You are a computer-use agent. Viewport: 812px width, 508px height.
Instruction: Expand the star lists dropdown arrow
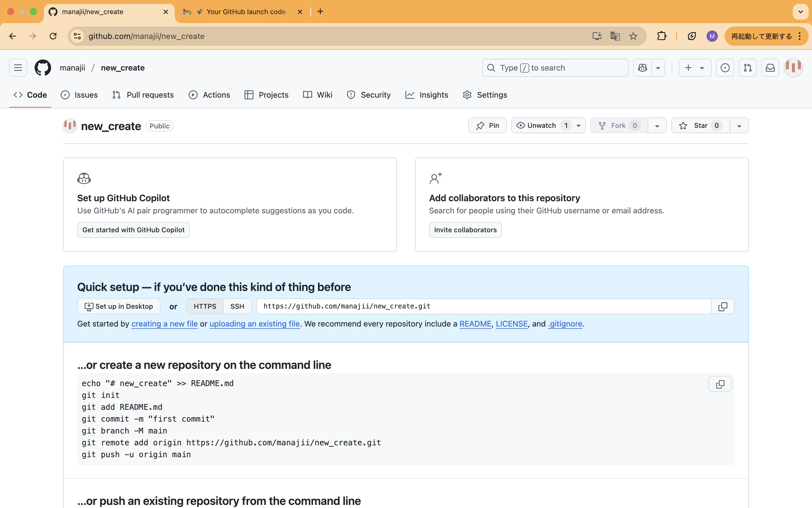coord(739,126)
